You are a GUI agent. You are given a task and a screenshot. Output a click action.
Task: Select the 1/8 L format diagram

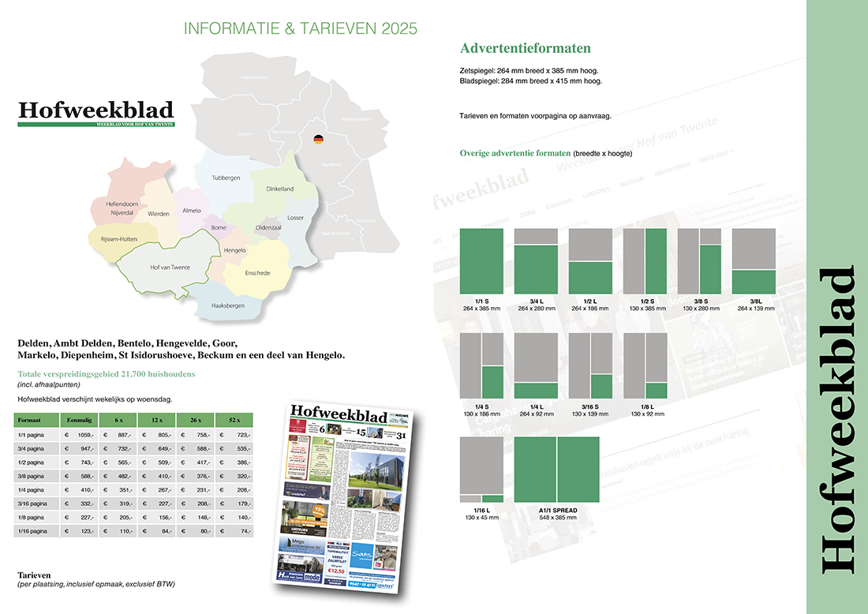pos(645,366)
